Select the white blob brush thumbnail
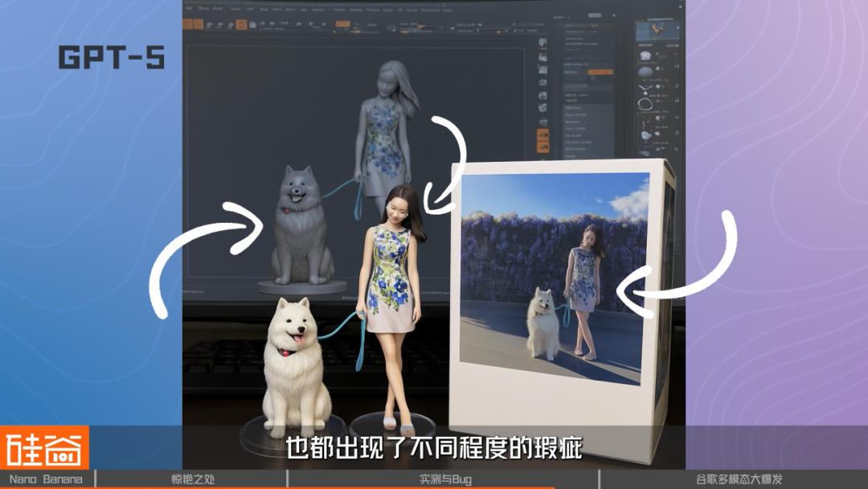The image size is (868, 489). 645,56
